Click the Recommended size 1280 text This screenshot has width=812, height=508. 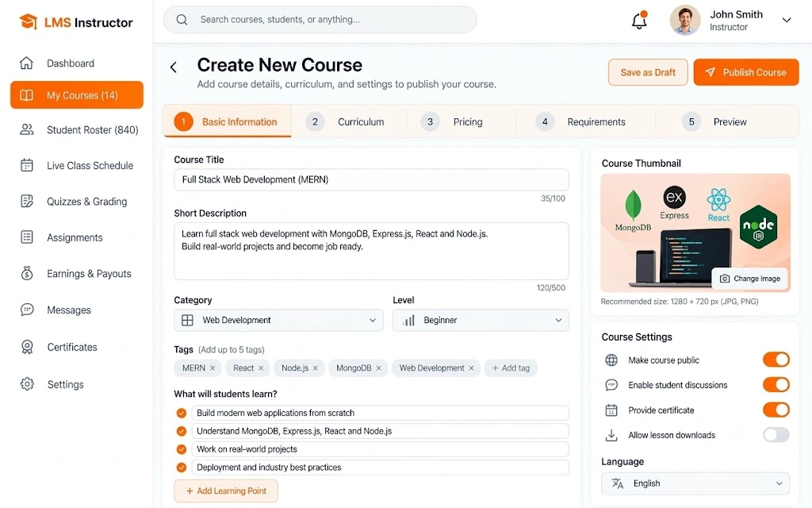pos(680,302)
